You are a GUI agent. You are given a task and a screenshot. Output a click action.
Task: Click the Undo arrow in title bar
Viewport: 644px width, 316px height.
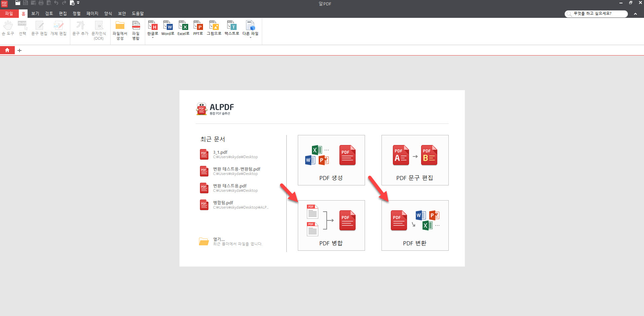click(x=56, y=3)
